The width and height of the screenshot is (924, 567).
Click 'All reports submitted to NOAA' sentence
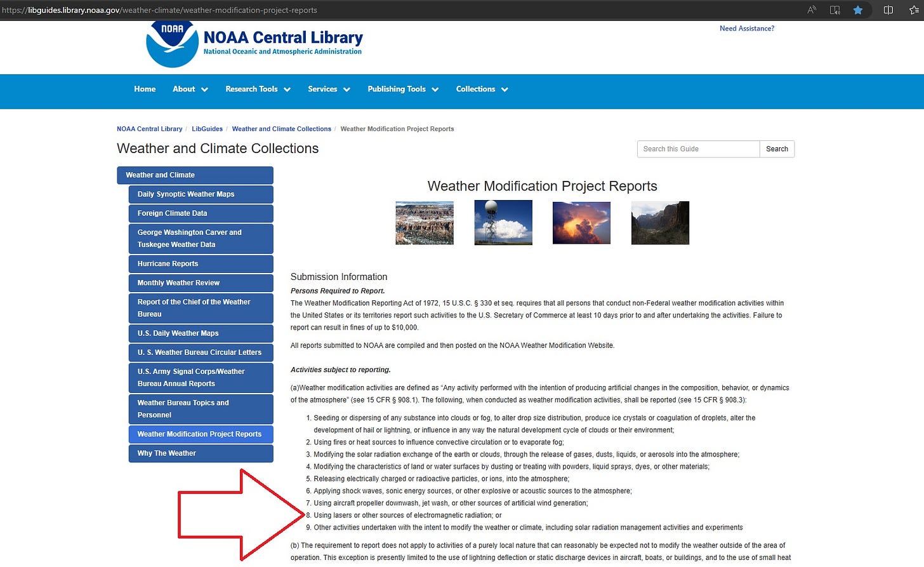coord(452,345)
